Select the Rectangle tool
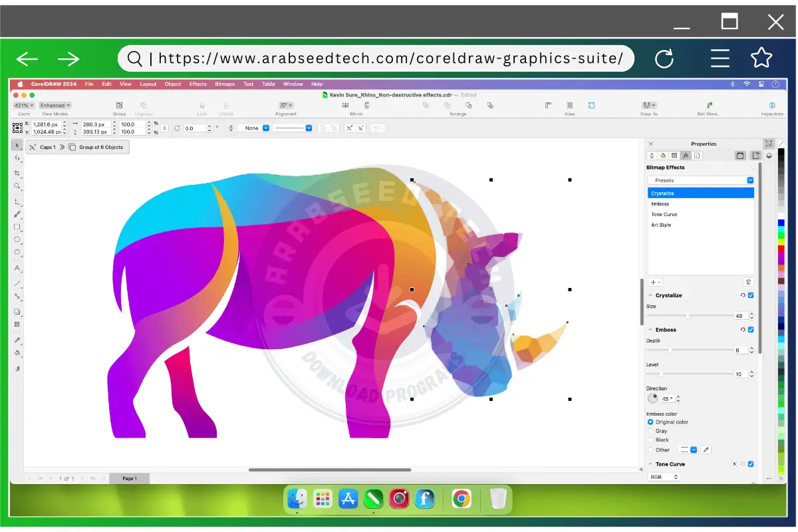The image size is (798, 532). 17,227
